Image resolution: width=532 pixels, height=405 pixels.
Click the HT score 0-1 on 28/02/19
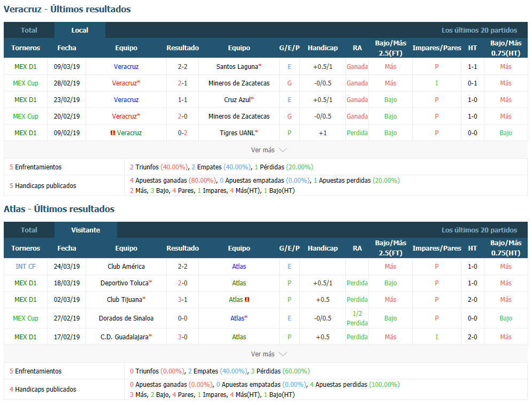[x=472, y=83]
